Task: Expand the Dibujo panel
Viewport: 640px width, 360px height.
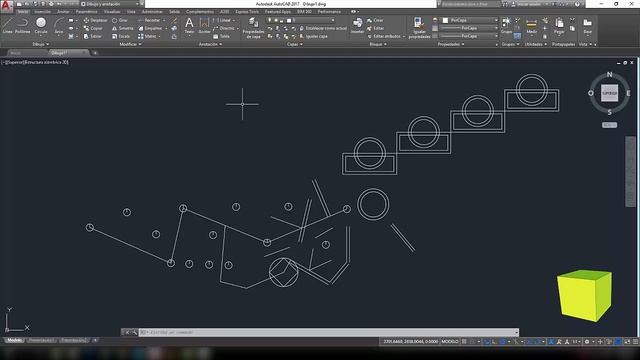Action: click(x=41, y=44)
